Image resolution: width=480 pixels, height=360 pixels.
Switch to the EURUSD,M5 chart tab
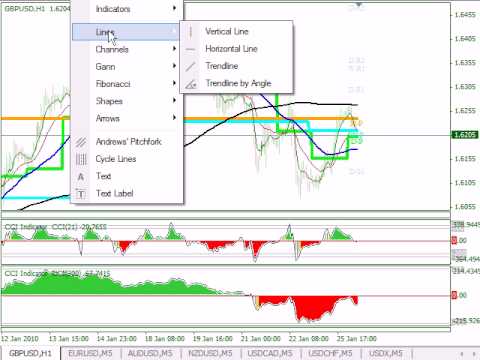click(90, 353)
